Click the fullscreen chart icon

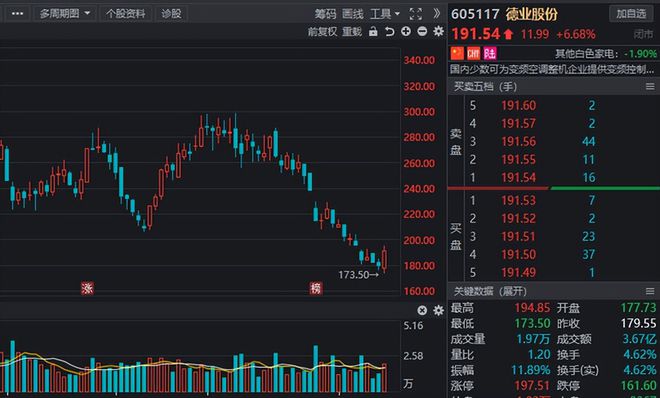[x=415, y=14]
